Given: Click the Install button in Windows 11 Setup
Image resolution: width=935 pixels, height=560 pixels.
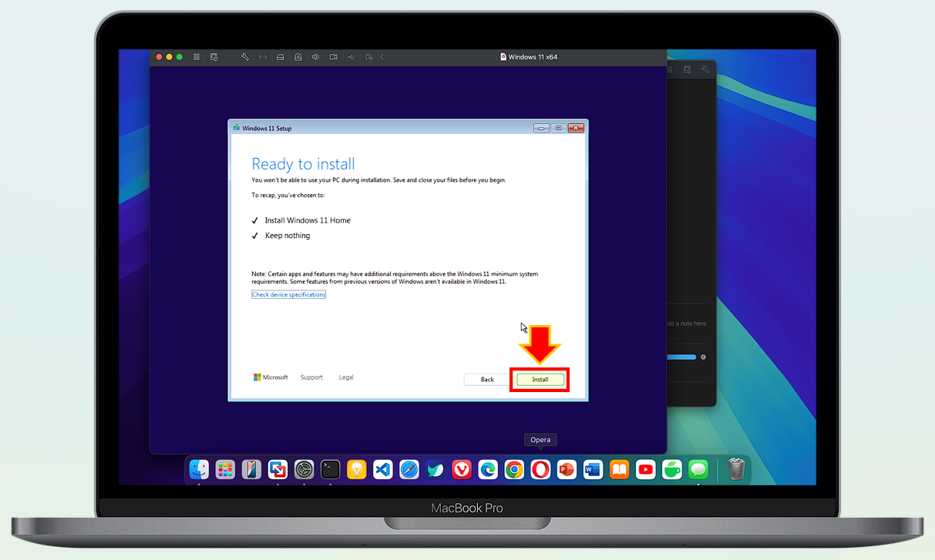Looking at the screenshot, I should 540,380.
